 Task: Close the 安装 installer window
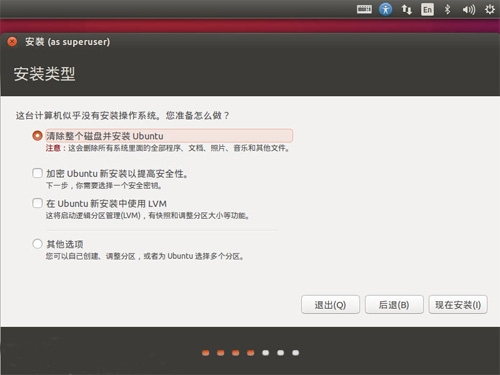tap(12, 42)
